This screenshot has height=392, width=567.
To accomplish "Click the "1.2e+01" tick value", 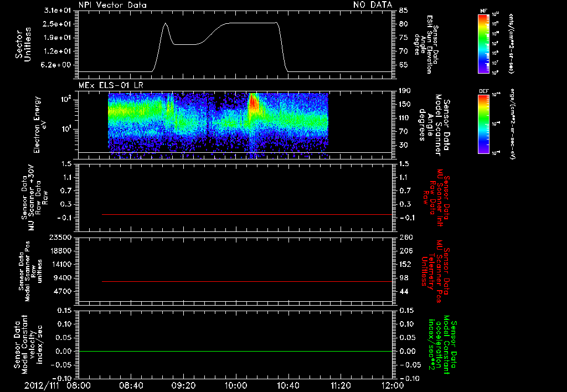I will coord(57,51).
